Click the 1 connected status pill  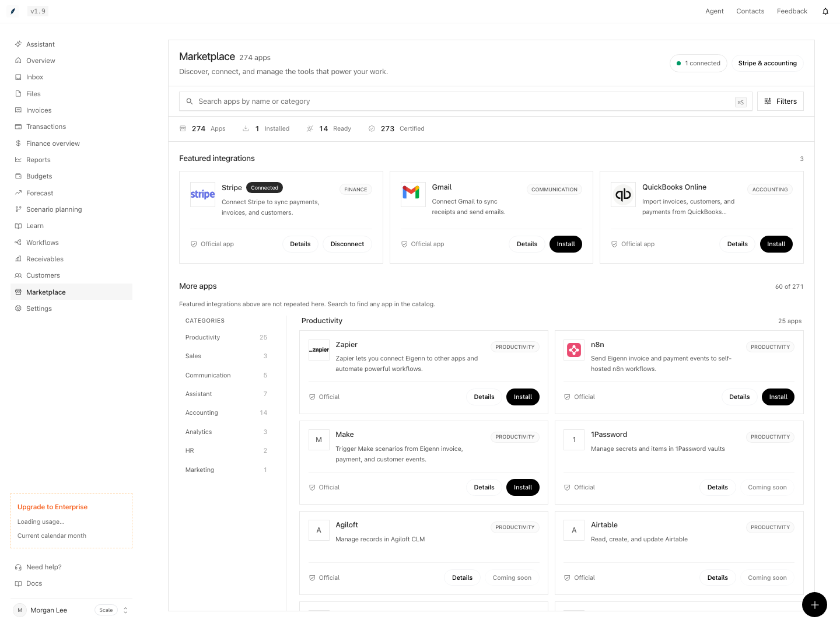(698, 63)
